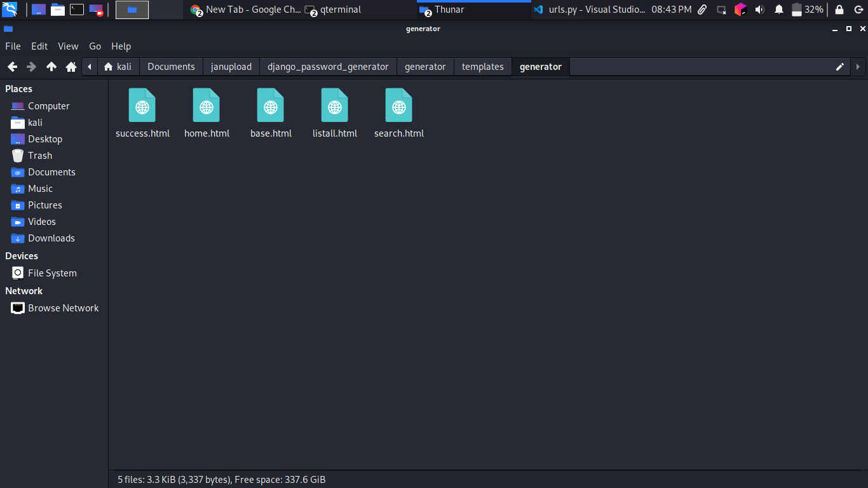Click django_password_generator in the path bar

coord(328,67)
